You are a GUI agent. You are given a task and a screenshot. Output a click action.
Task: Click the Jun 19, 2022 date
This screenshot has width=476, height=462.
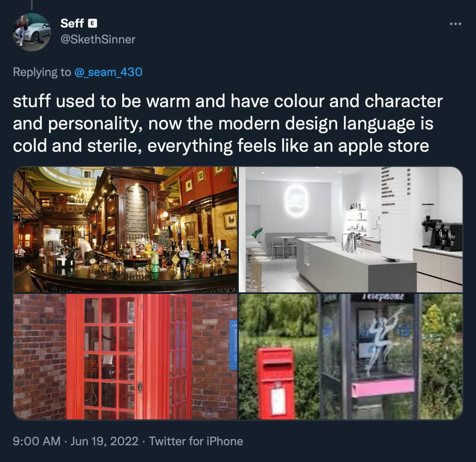104,441
